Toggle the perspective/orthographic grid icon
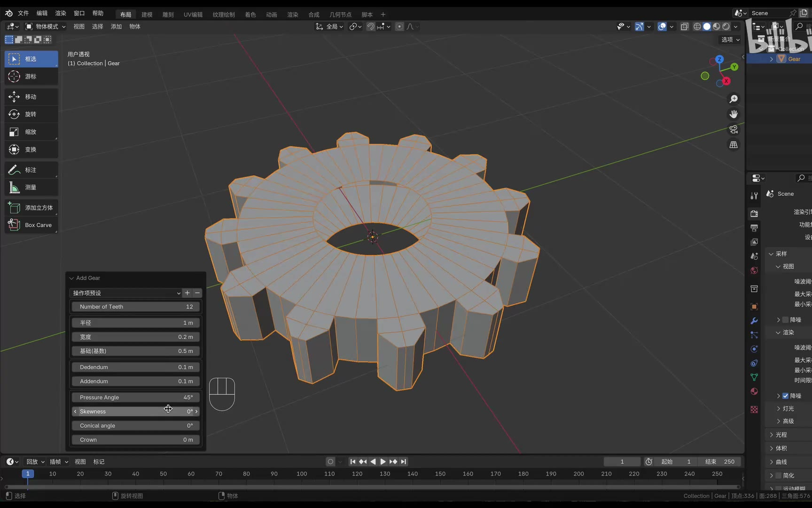This screenshot has width=812, height=508. (x=734, y=145)
